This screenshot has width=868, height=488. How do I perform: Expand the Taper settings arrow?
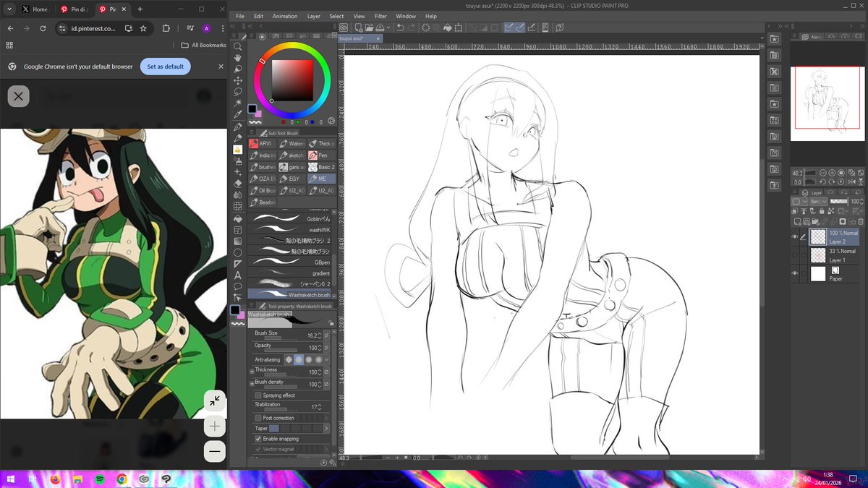click(x=326, y=428)
